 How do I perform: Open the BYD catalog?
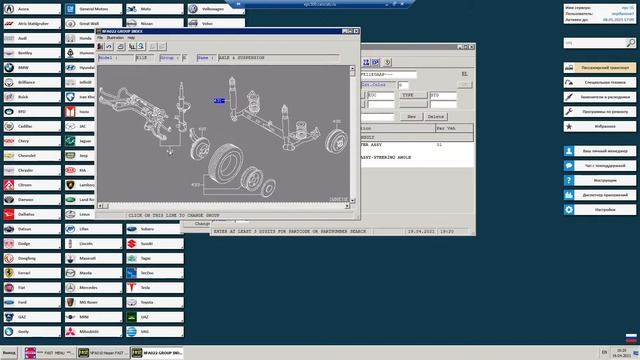coord(32,111)
